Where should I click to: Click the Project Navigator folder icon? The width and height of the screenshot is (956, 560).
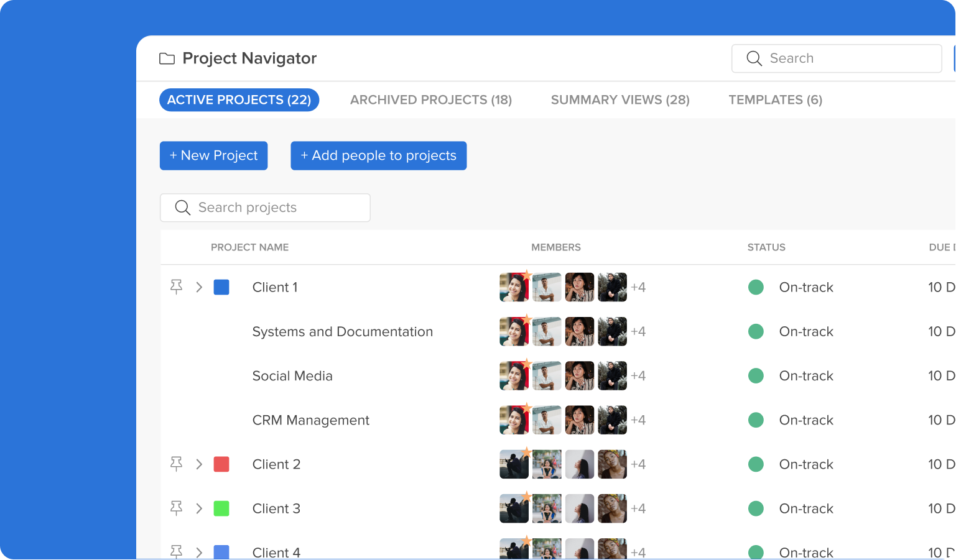tap(167, 58)
